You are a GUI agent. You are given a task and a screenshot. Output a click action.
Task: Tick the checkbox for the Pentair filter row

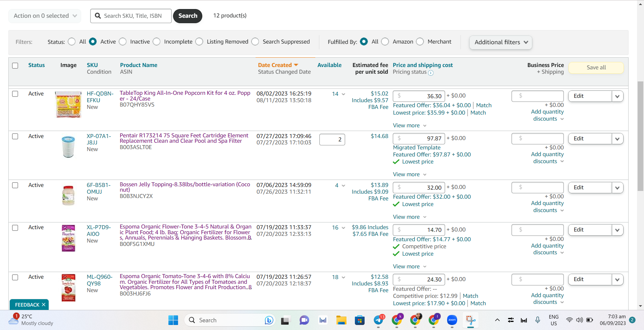click(x=15, y=136)
